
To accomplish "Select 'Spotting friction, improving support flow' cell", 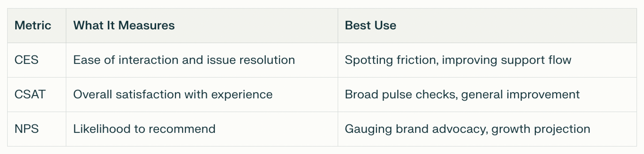I will (x=487, y=60).
